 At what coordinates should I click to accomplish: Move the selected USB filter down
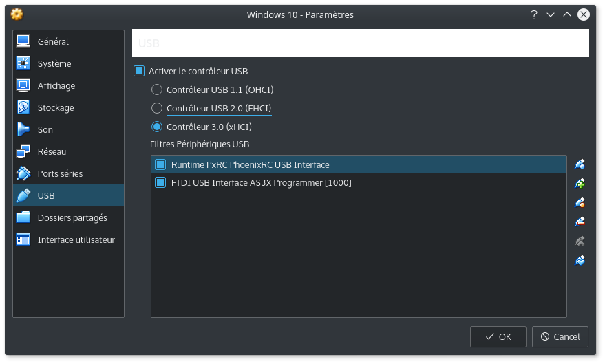(x=580, y=261)
